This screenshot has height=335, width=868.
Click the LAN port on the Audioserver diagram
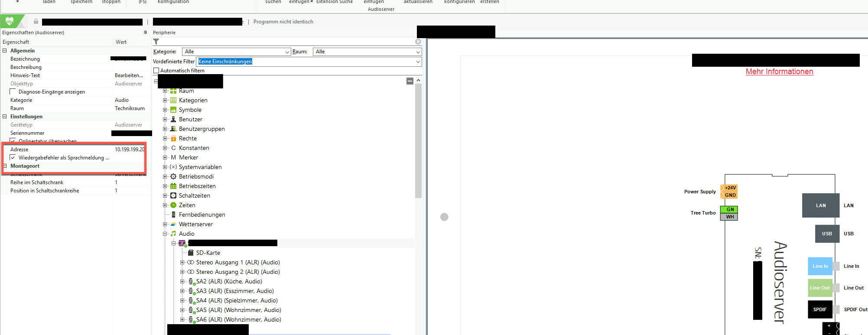(821, 205)
